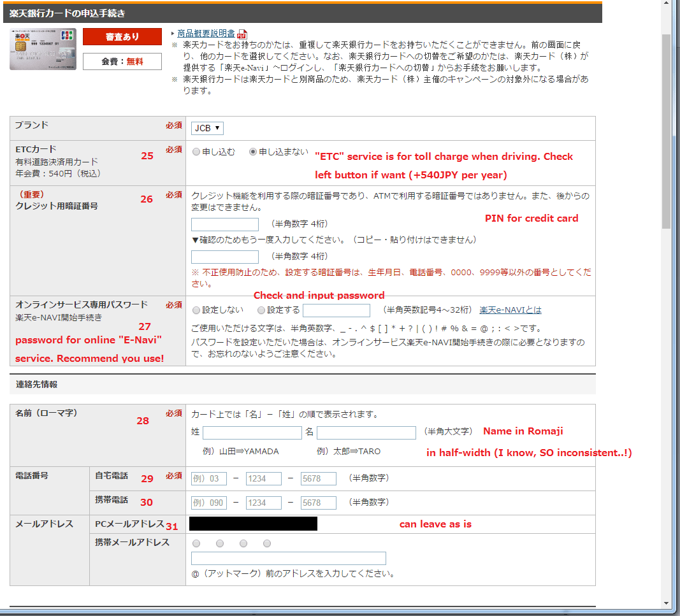Open the 商品概要説明書 PDF link
Viewport: 680px width, 616px height.
pyautogui.click(x=206, y=33)
